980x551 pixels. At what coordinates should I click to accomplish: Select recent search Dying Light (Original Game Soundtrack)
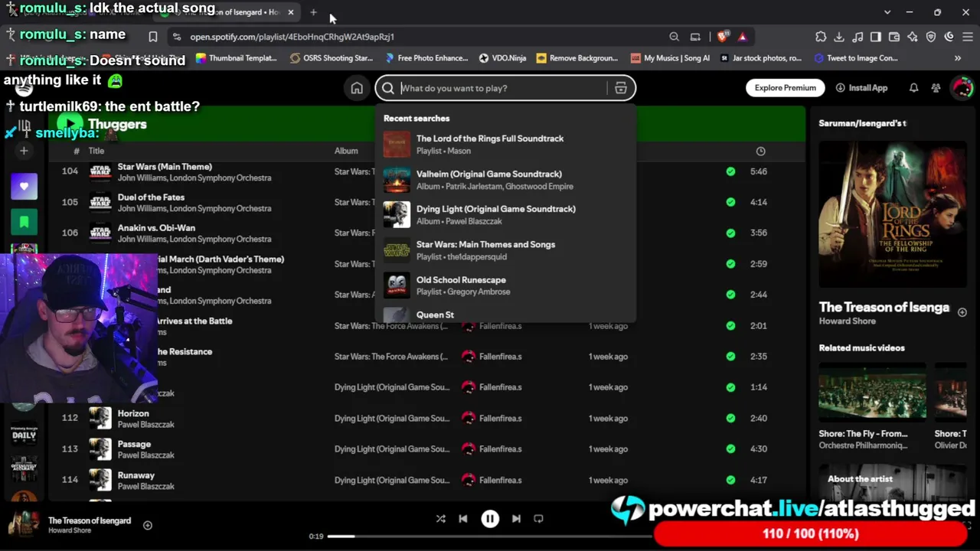click(x=505, y=215)
